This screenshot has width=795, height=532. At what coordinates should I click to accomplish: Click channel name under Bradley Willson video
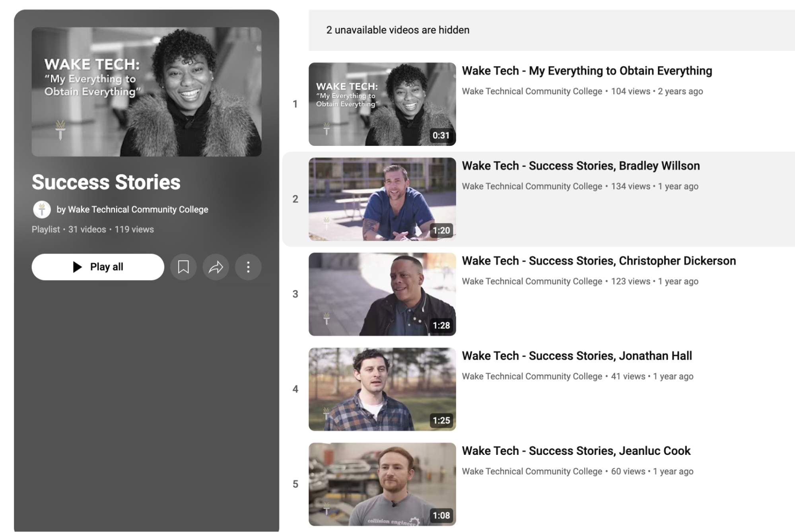click(532, 186)
